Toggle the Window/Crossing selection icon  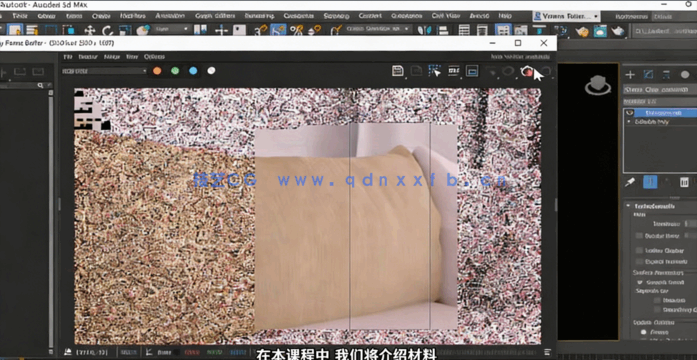[68, 30]
